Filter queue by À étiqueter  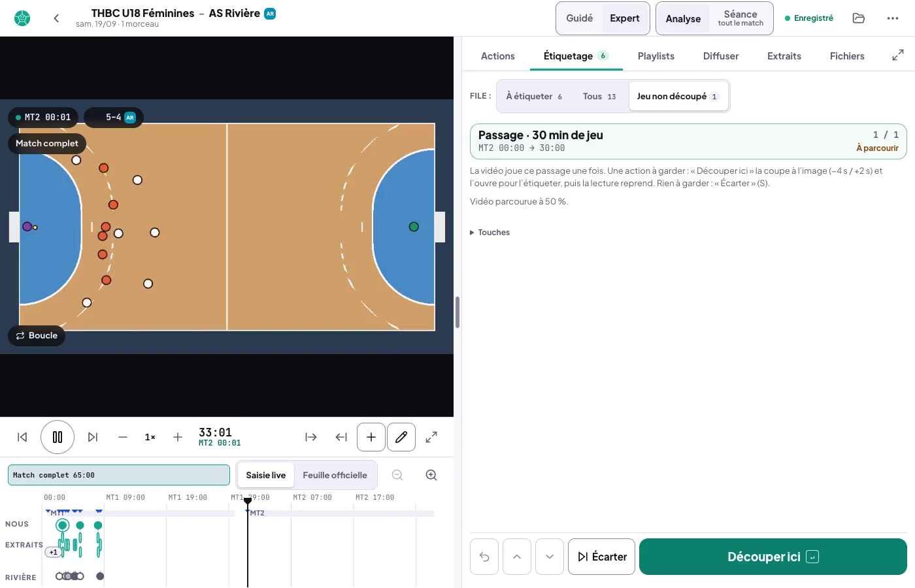[x=534, y=96]
